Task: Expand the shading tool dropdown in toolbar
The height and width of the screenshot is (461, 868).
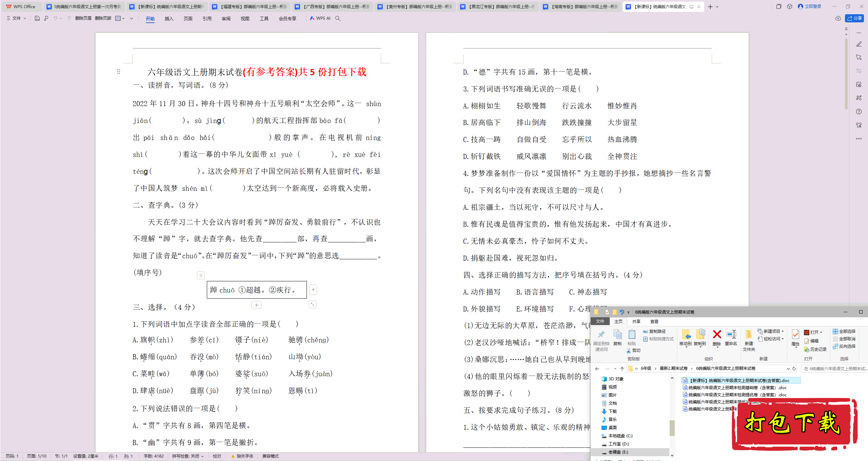Action: point(123,18)
